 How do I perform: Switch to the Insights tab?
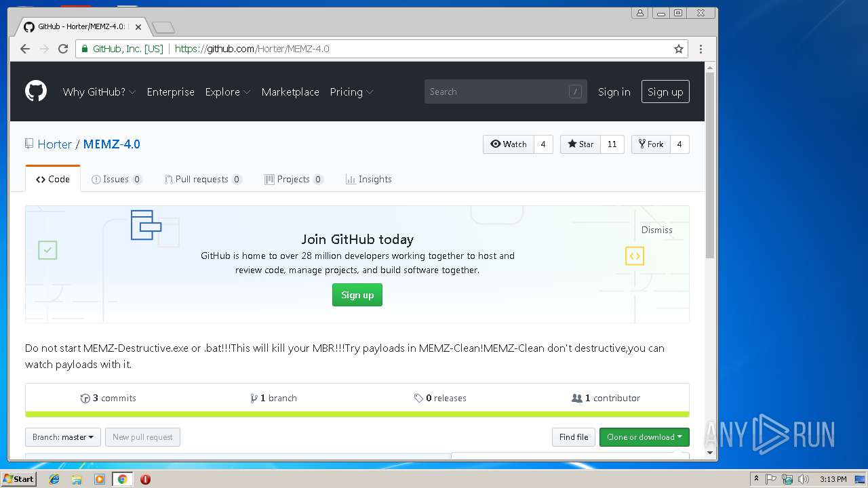(x=369, y=179)
